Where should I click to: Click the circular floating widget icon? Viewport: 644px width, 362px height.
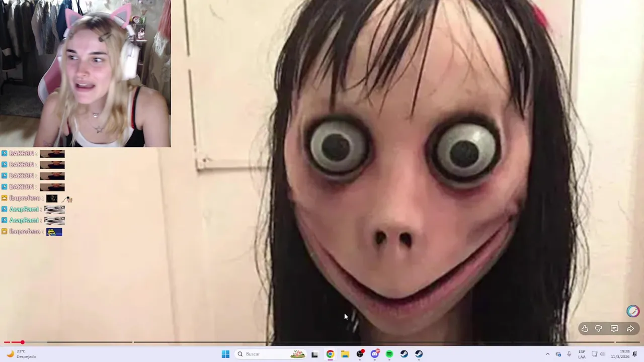(x=633, y=311)
